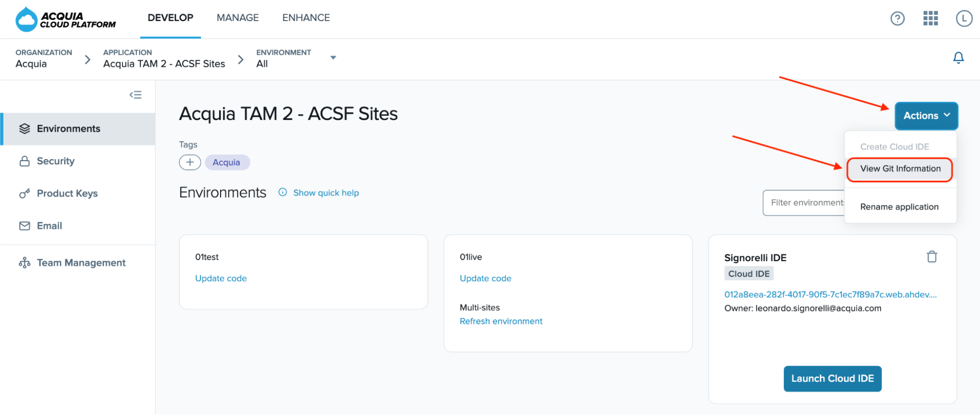
Task: Select View Git Information menu entry
Action: pos(900,169)
